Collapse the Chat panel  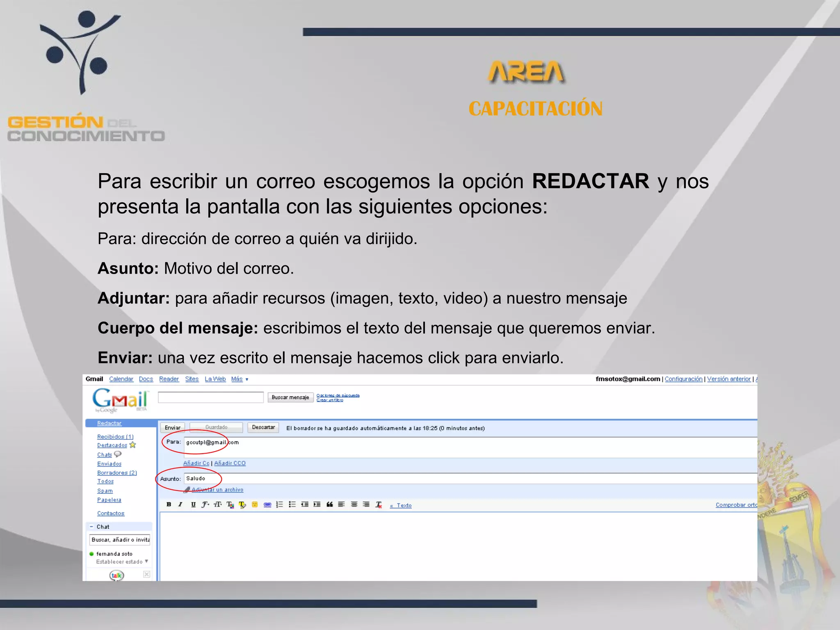coord(91,527)
